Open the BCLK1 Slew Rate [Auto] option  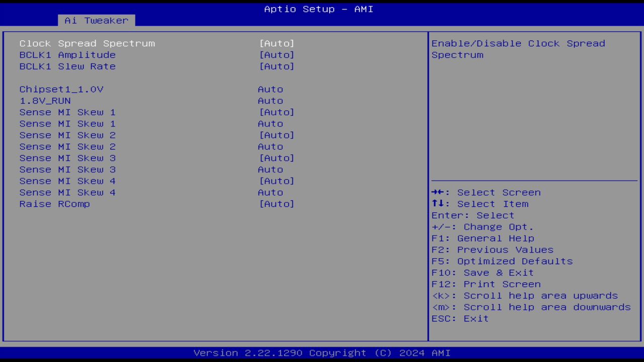click(x=276, y=67)
